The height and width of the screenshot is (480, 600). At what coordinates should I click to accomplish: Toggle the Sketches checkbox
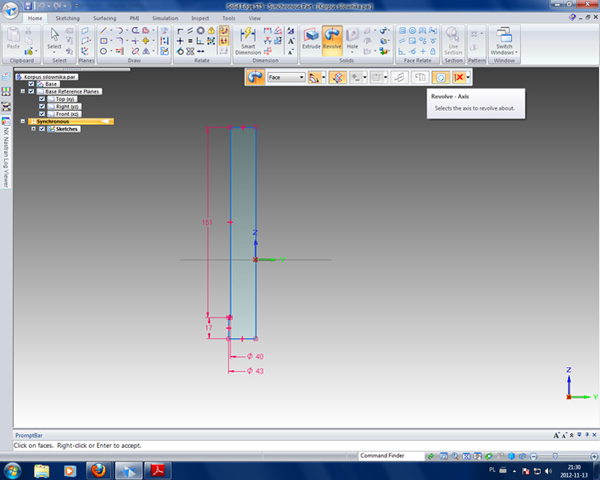[x=42, y=129]
